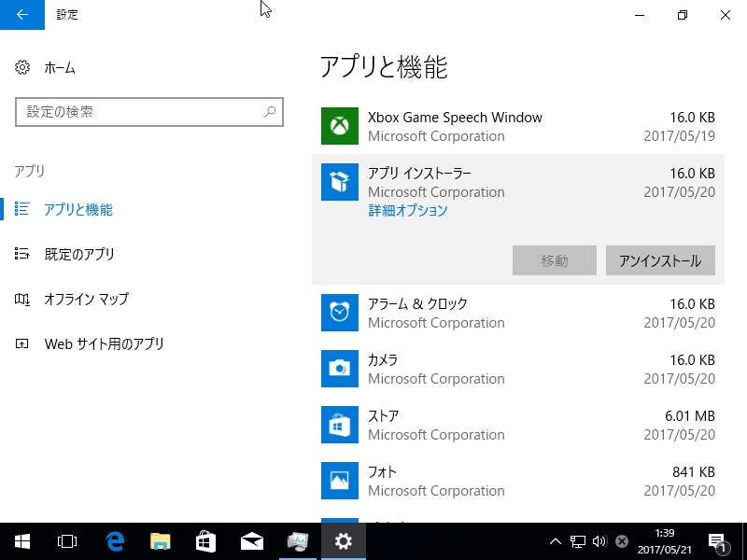Click the アンインストール button

[x=660, y=260]
